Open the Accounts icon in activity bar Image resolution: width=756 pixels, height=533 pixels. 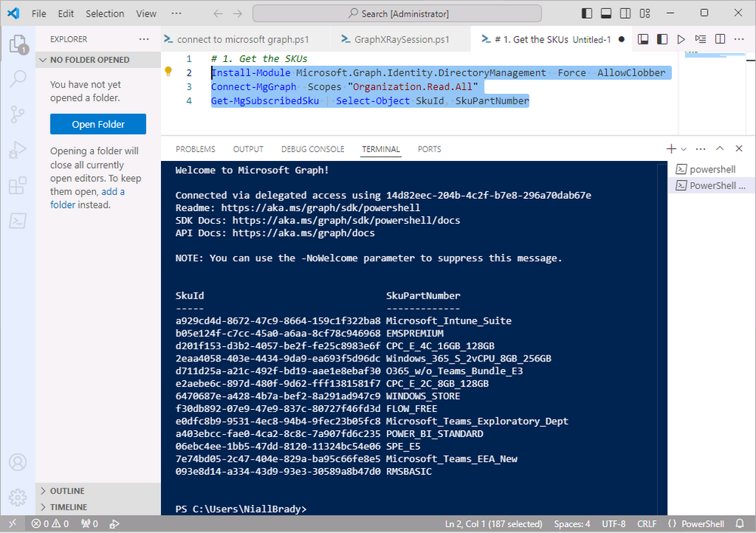[18, 462]
